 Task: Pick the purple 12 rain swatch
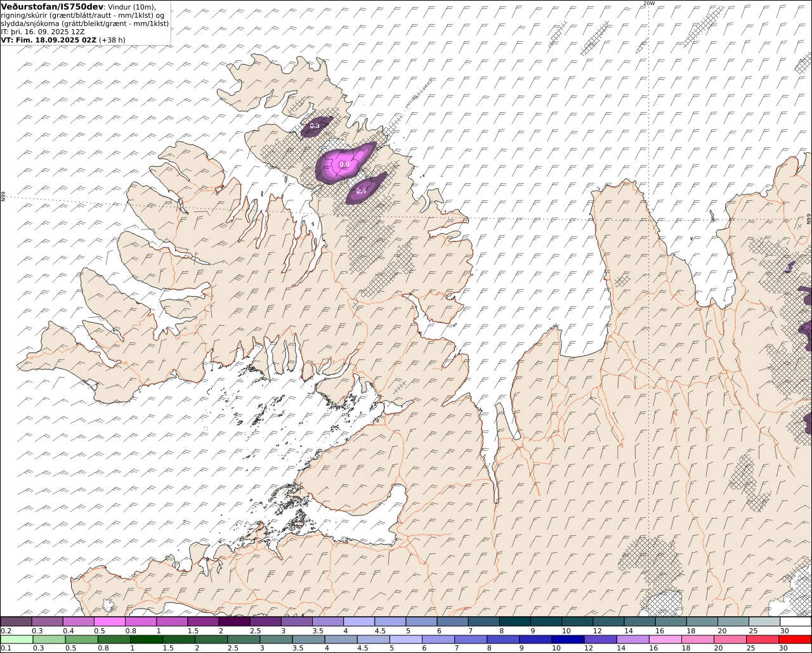point(600,640)
